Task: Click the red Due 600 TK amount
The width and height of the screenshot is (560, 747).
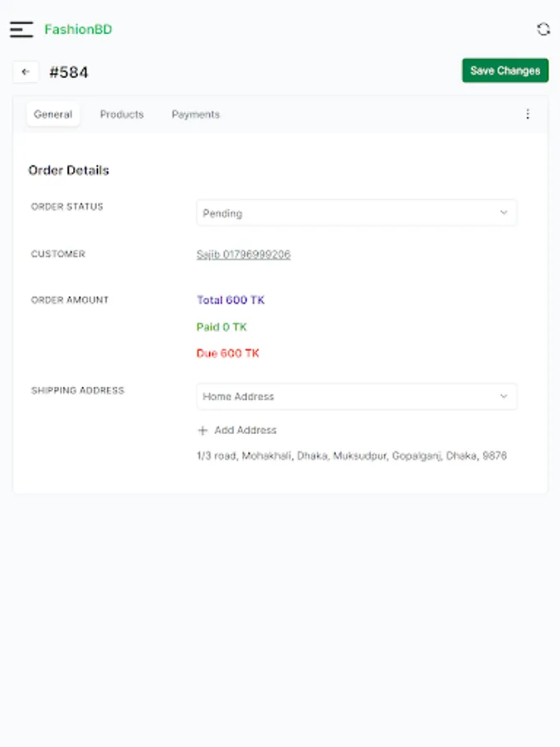Action: 228,354
